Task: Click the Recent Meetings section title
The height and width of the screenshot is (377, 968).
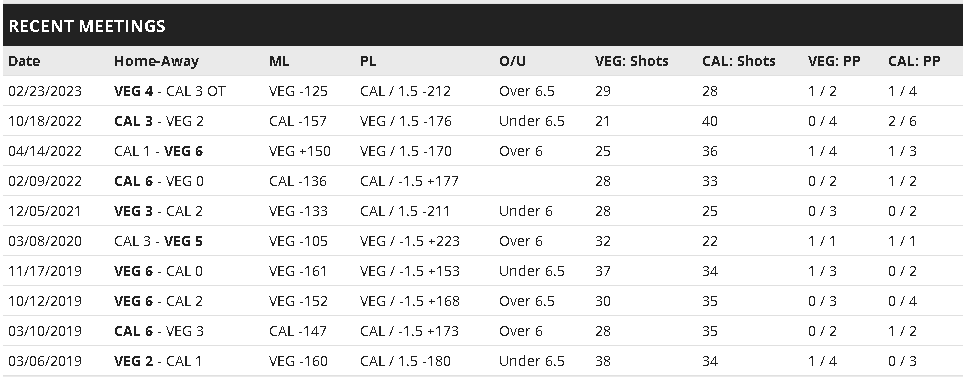Action: [x=87, y=26]
